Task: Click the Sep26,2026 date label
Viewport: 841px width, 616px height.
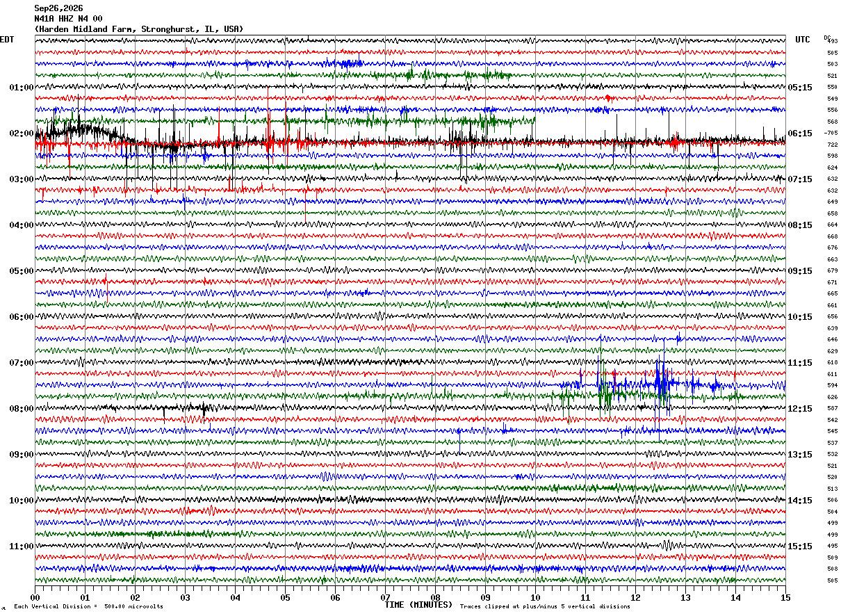Action: [58, 8]
